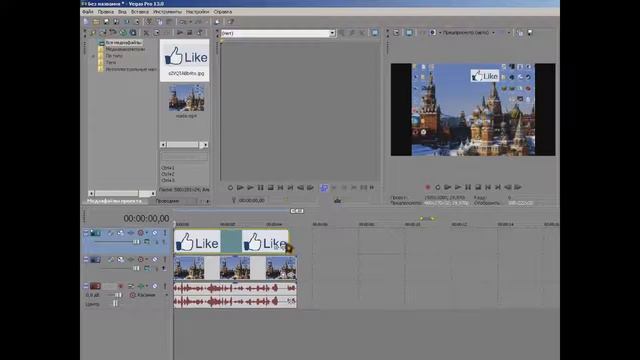This screenshot has height=360, width=640.
Task: Open the preview overlays dropdown arrow
Action: click(x=509, y=33)
